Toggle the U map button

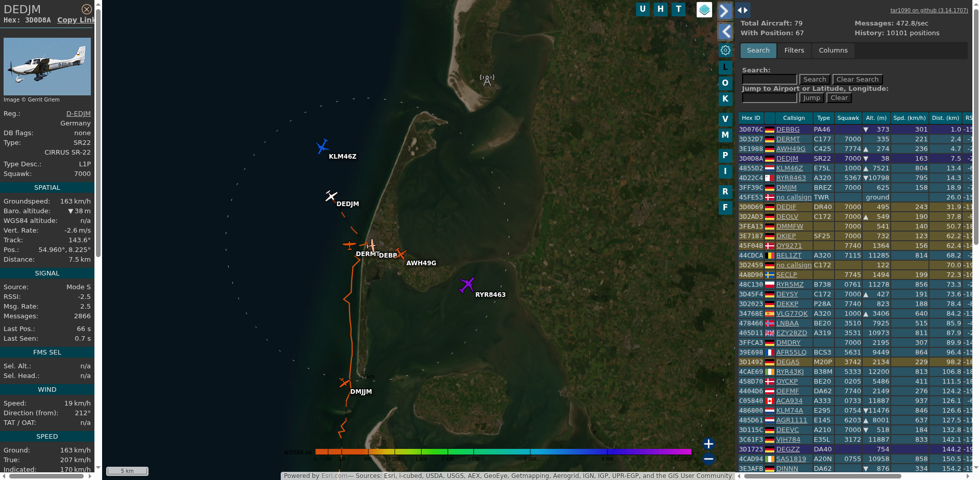pyautogui.click(x=643, y=9)
